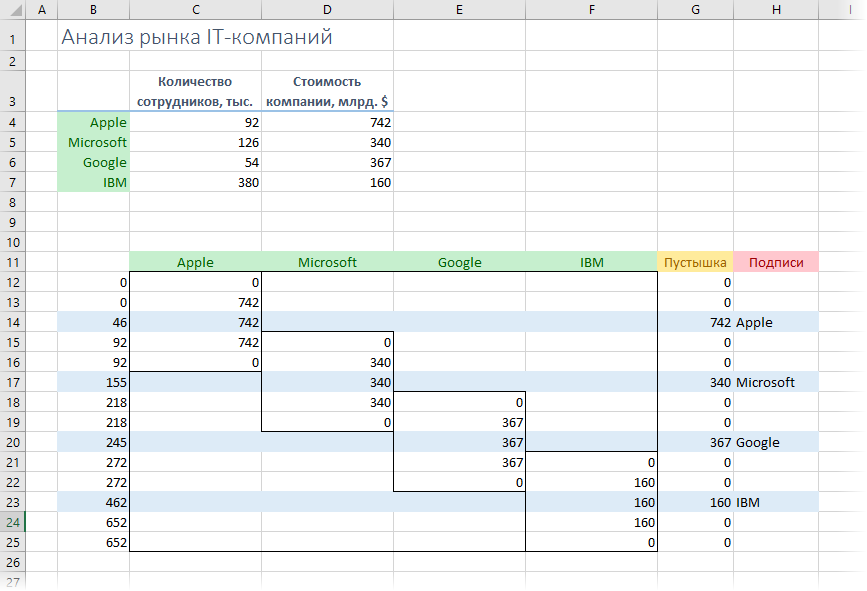This screenshot has width=867, height=591.
Task: Select the yellow 'Пустышка' header cell
Action: click(x=696, y=262)
